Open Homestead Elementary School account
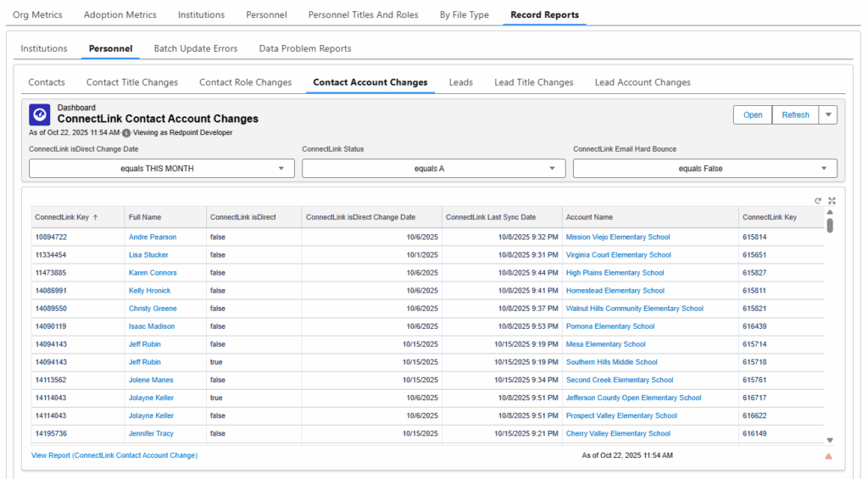Screen dimensions: 868x479 click(615, 290)
